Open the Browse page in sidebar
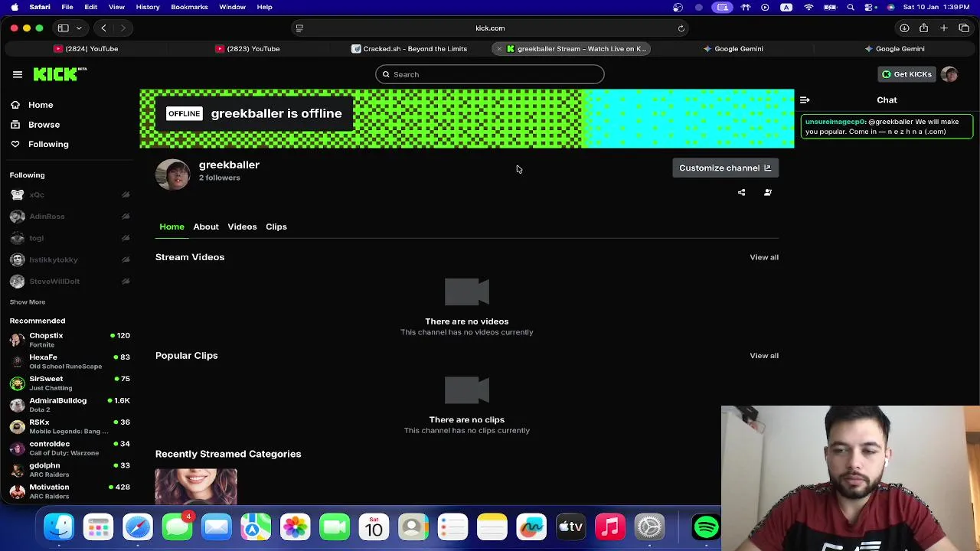This screenshot has height=551, width=980. point(44,125)
